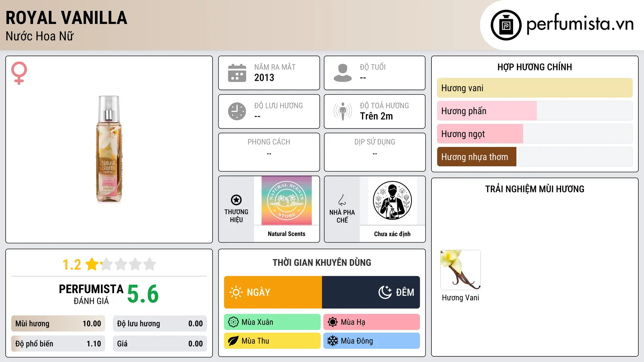Select the Hương nhựa thơm accord bar
The height and width of the screenshot is (362, 644).
point(535,157)
